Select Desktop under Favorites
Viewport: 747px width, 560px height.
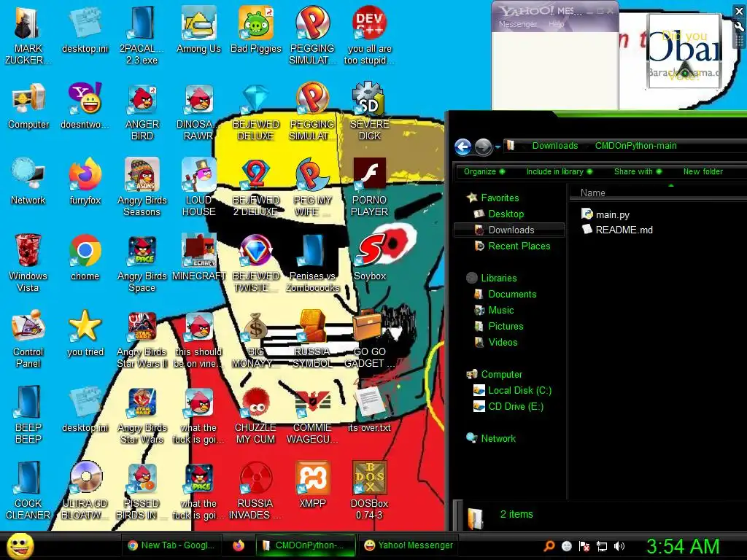(499, 214)
